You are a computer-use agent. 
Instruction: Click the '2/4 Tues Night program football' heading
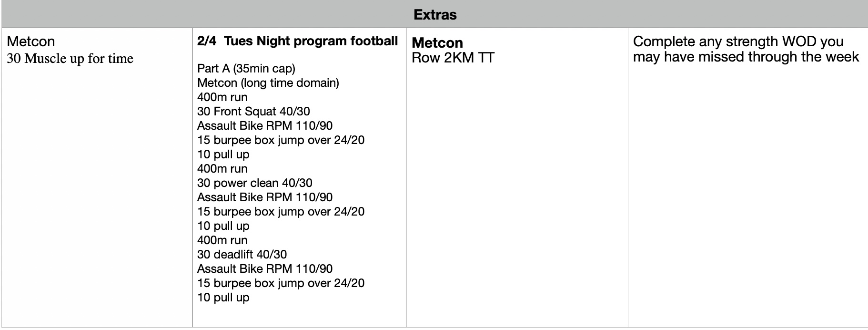pos(297,41)
